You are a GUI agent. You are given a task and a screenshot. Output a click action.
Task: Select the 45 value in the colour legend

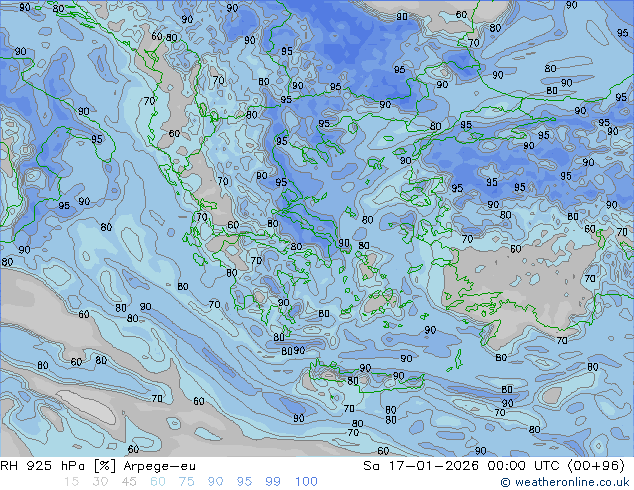(x=129, y=482)
